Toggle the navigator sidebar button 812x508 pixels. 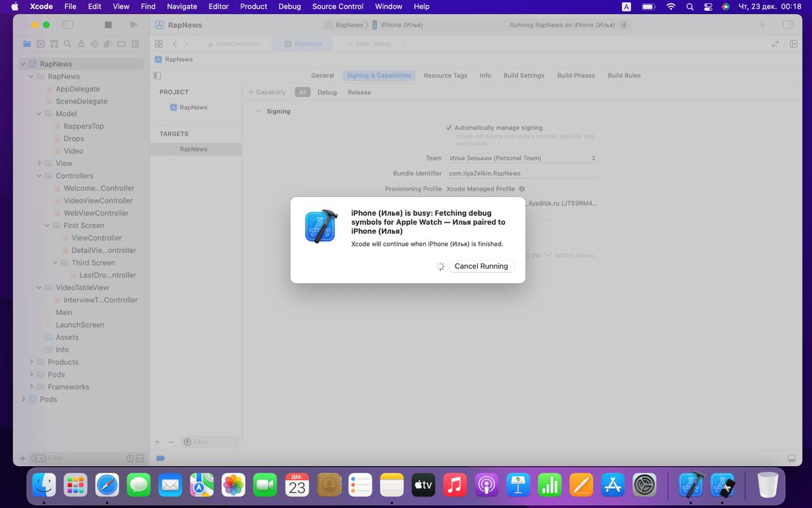[x=68, y=25]
